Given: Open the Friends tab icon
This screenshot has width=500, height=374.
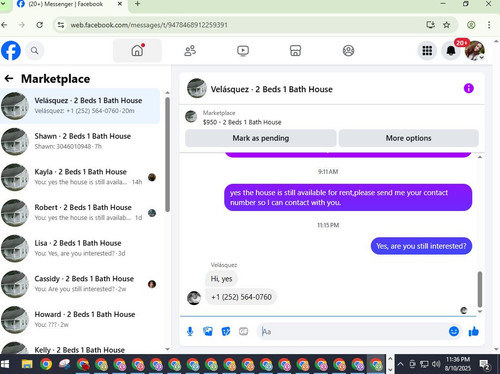Looking at the screenshot, I should tap(190, 51).
